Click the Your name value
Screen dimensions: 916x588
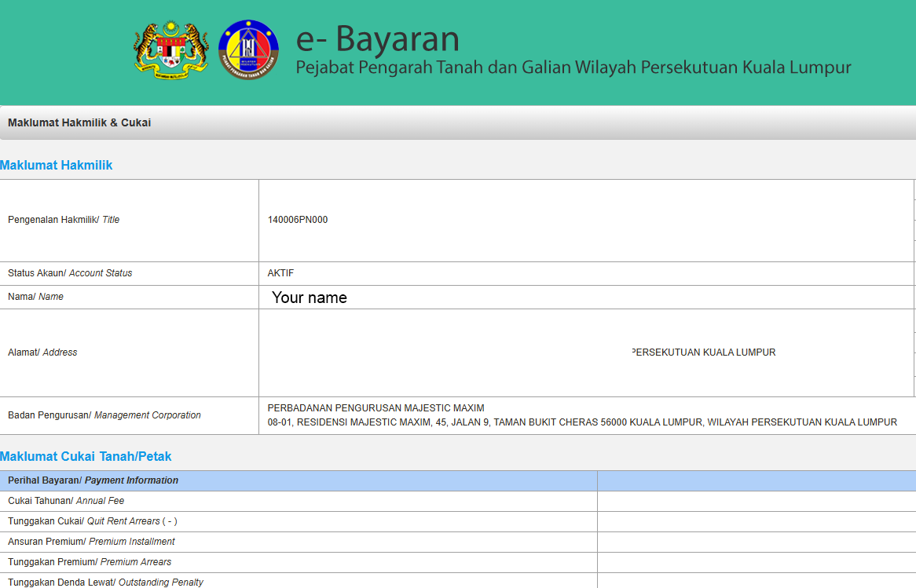coord(310,298)
